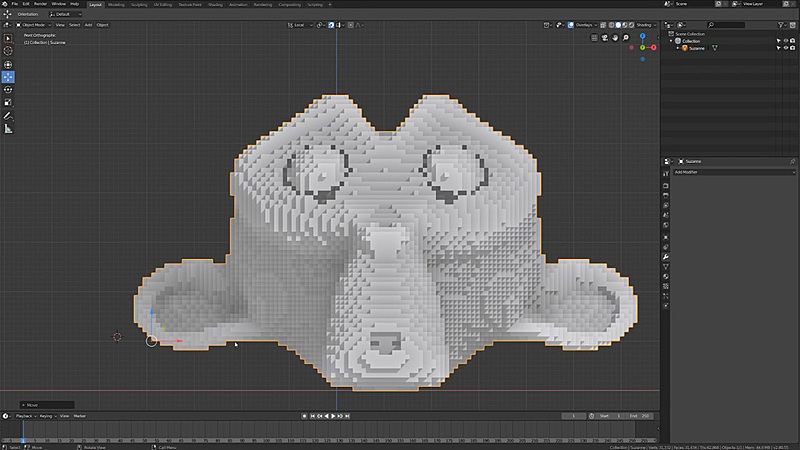Toggle viewport visibility eye for Suzanne

point(786,48)
